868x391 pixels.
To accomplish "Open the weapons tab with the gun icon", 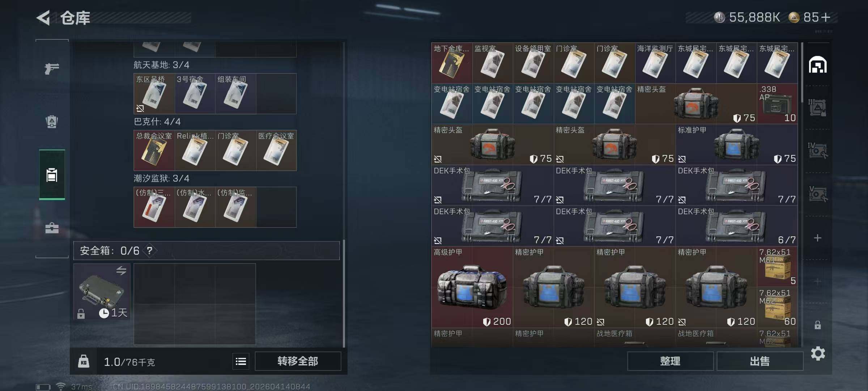I will coord(52,68).
